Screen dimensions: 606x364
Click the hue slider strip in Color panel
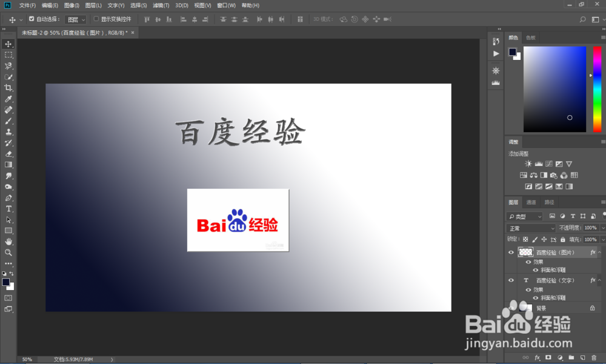pyautogui.click(x=597, y=89)
